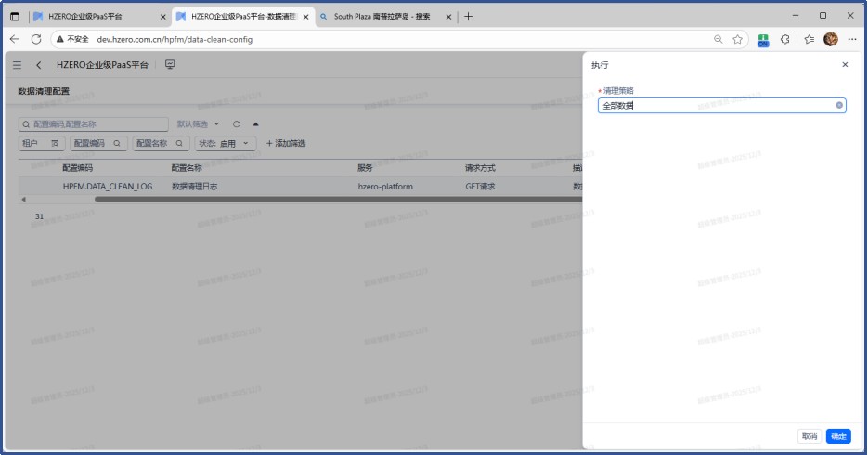The width and height of the screenshot is (868, 455).
Task: Click the 添加筛选 add filter link
Action: [286, 144]
